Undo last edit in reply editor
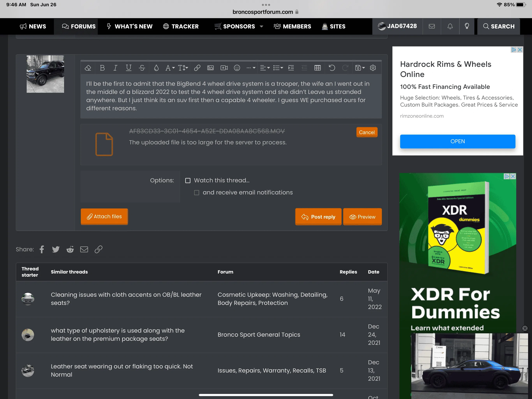Screen dimensions: 532x399 332,68
